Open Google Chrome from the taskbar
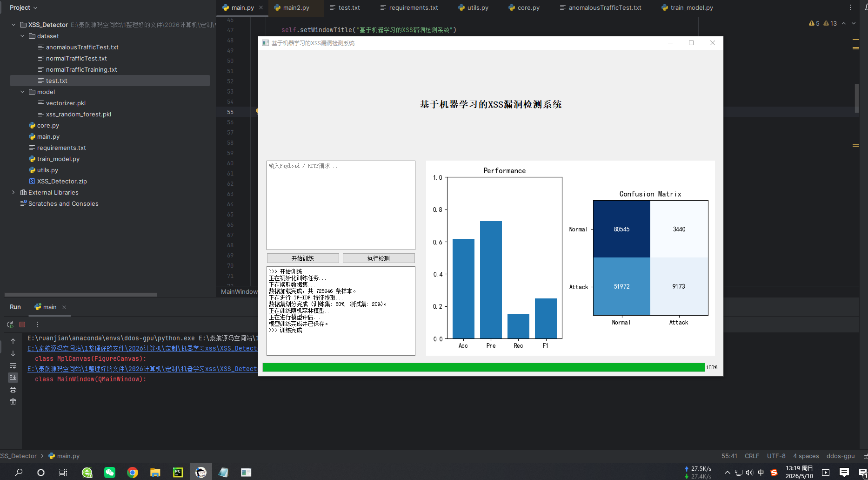868x480 pixels. point(133,472)
